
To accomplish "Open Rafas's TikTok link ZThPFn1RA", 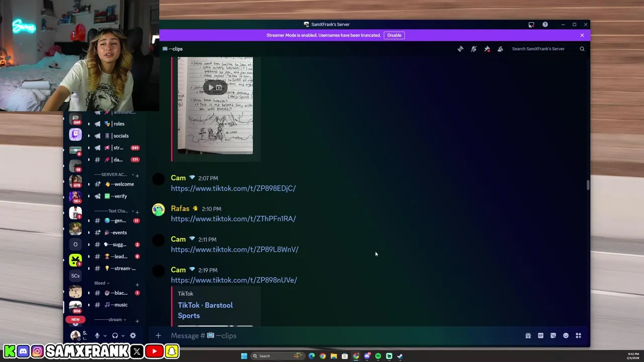I will 233,219.
